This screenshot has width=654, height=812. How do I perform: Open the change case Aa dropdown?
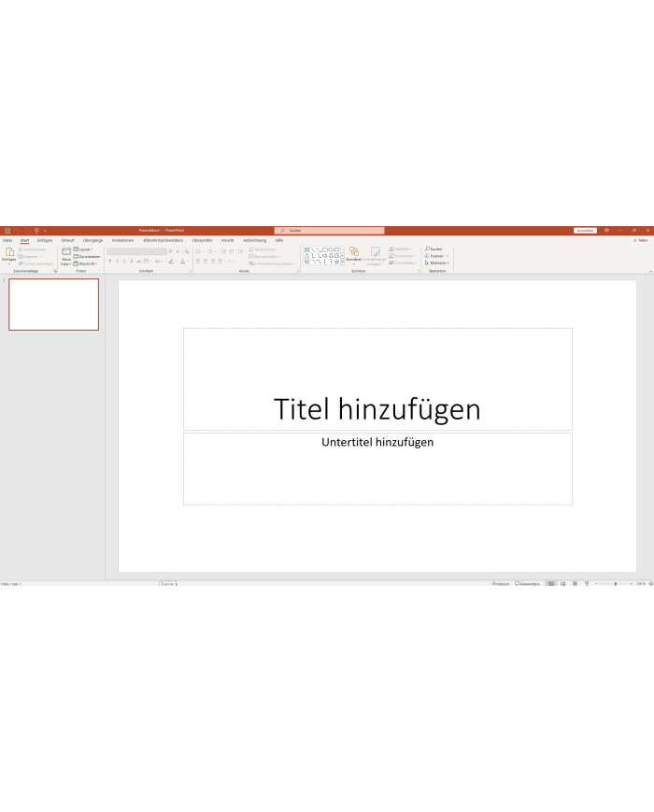click(159, 262)
